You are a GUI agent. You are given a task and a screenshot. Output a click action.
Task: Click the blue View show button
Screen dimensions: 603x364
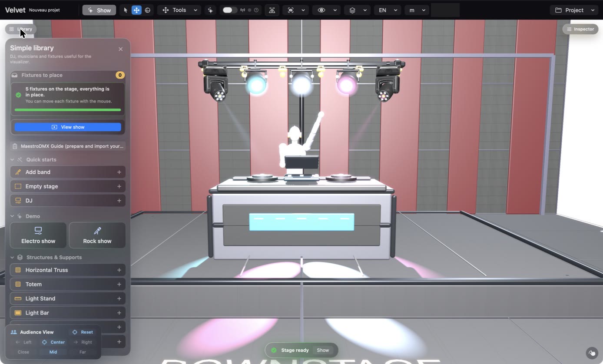(68, 127)
